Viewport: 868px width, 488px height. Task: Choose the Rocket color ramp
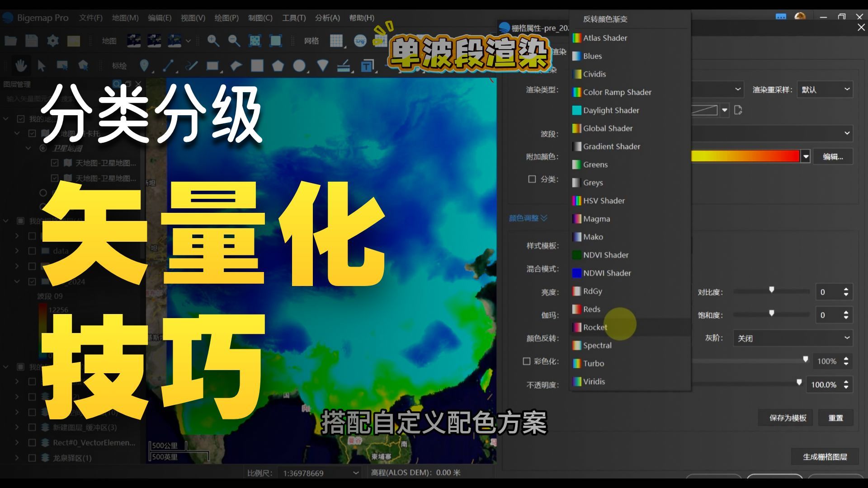pos(630,327)
